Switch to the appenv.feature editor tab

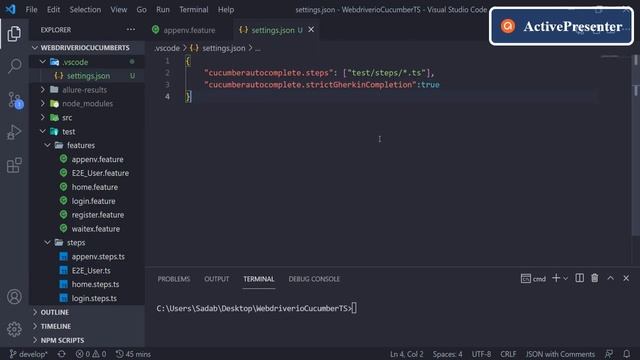pyautogui.click(x=189, y=30)
